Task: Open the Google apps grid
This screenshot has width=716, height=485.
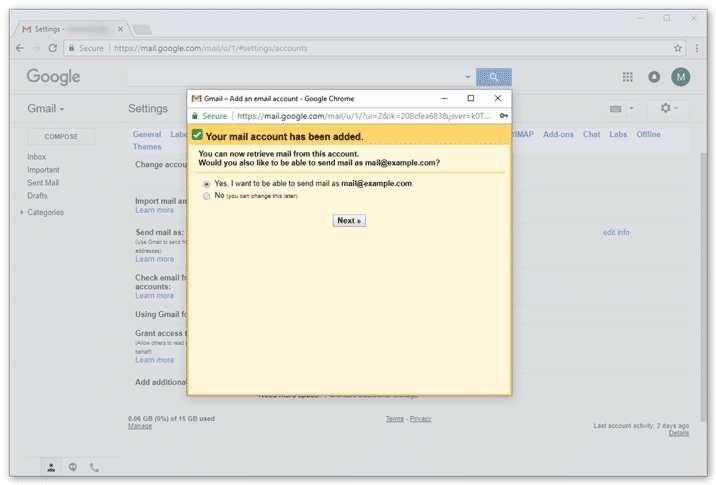Action: click(628, 77)
